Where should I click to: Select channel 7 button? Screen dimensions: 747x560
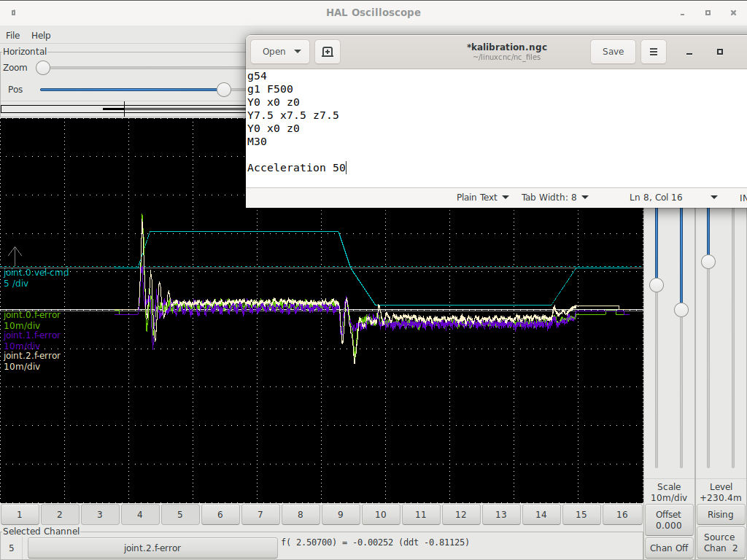260,514
